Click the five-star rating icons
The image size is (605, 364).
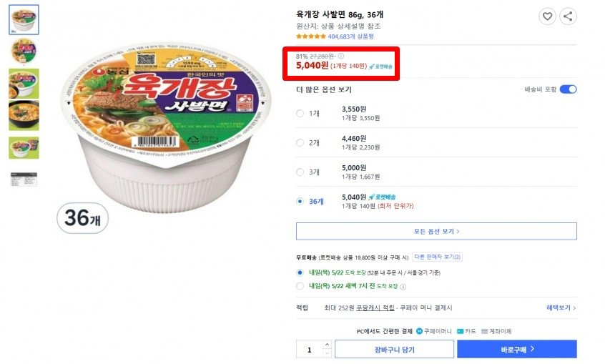pyautogui.click(x=311, y=36)
